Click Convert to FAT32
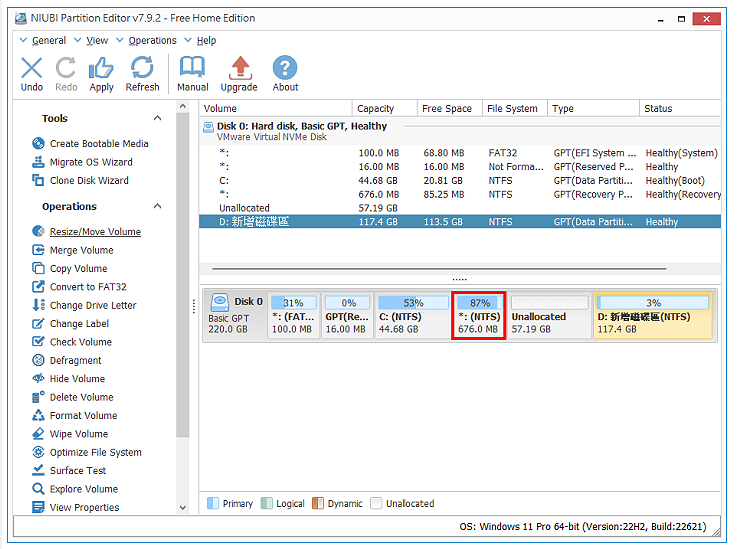This screenshot has width=737, height=549. (79, 287)
